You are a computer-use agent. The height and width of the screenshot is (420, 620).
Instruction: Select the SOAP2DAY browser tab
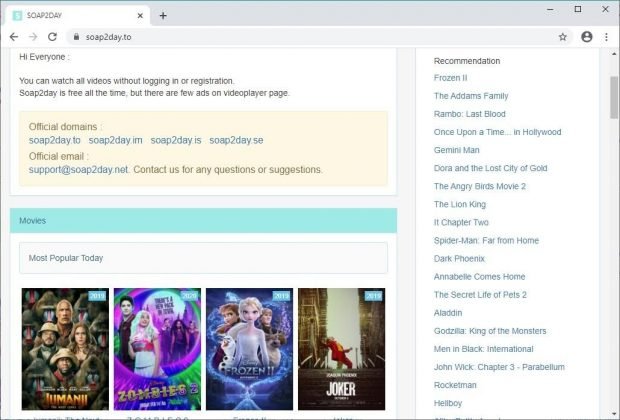click(x=77, y=16)
